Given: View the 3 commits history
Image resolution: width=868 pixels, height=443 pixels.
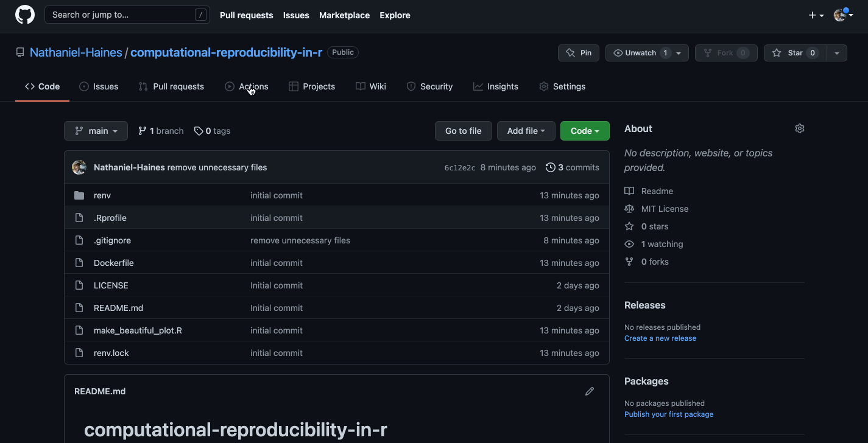Looking at the screenshot, I should tap(573, 167).
